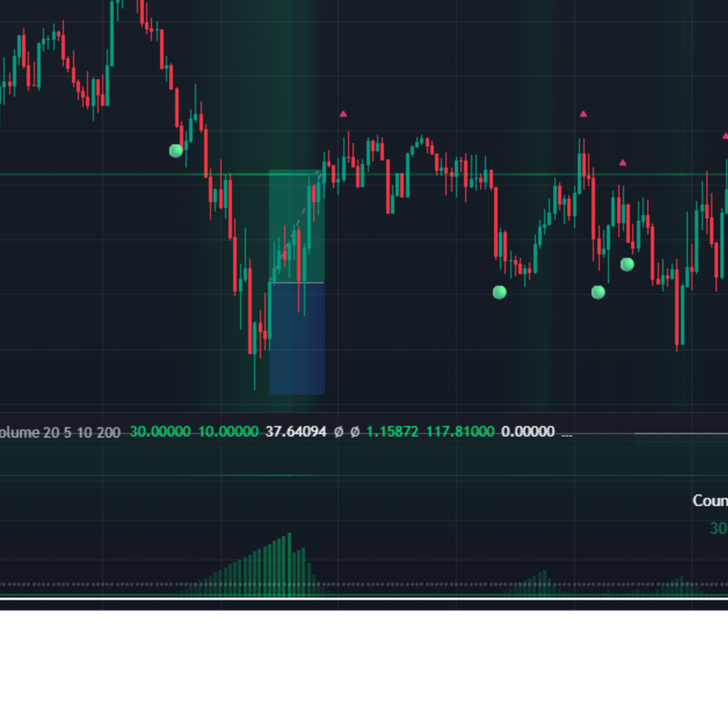Click the pink triangle directly above two green dots
Viewport: 728px width, 728px height.
pyautogui.click(x=583, y=114)
